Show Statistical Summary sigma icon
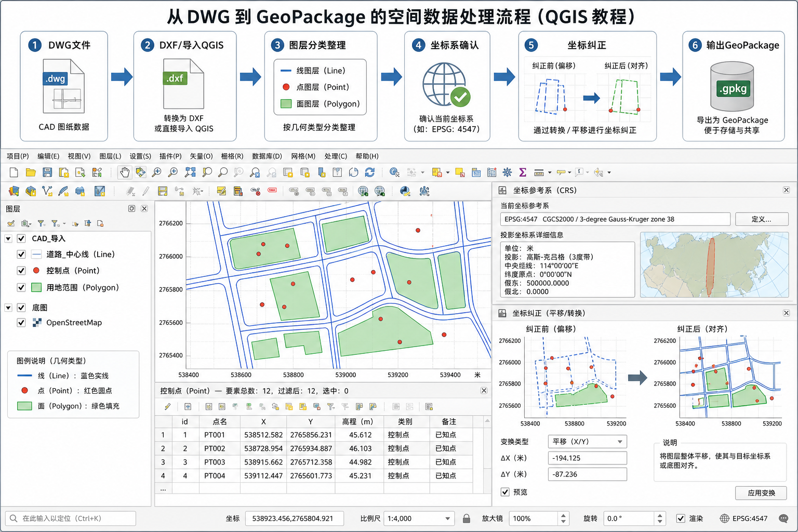 (523, 172)
